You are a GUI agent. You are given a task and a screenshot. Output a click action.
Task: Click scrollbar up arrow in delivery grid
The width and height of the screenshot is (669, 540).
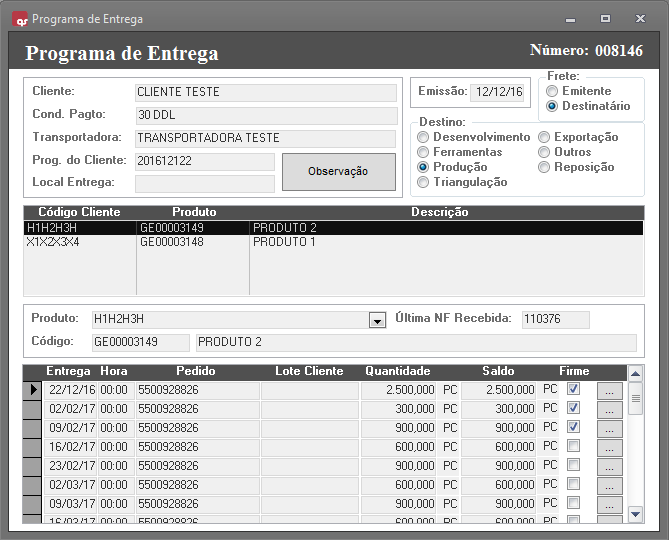point(635,372)
